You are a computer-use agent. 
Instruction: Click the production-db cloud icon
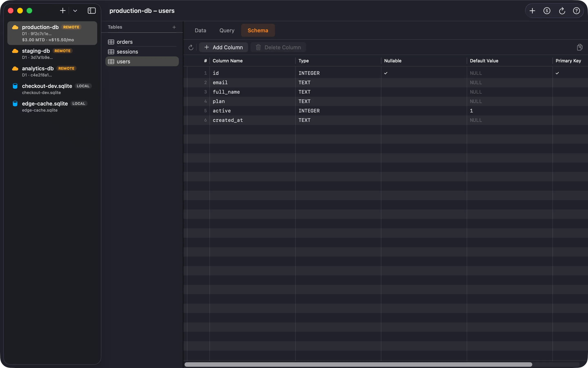[15, 27]
